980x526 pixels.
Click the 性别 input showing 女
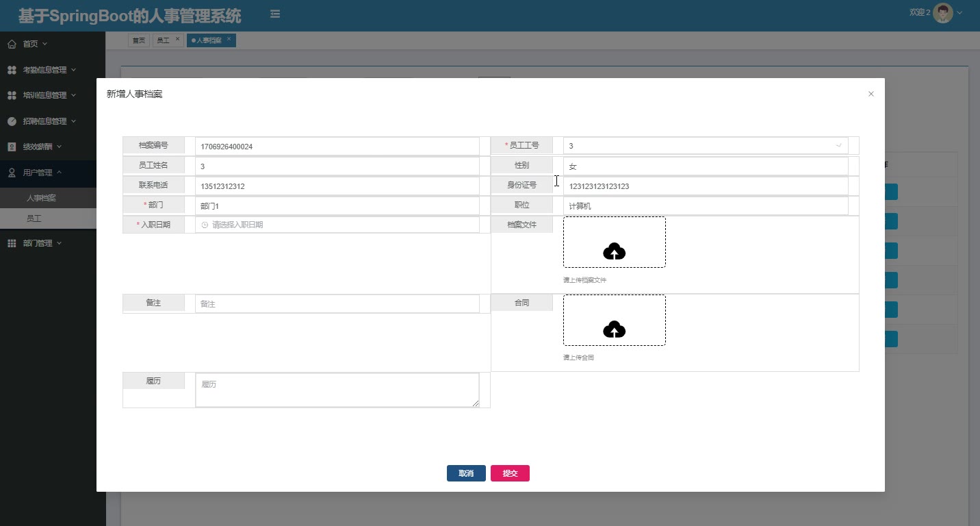point(706,166)
